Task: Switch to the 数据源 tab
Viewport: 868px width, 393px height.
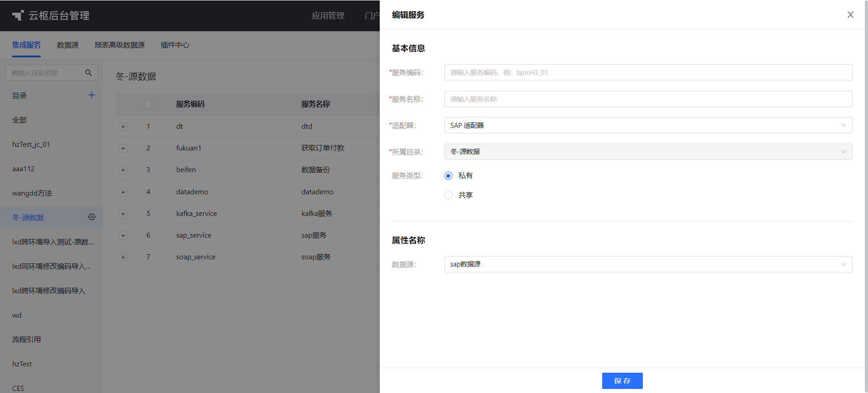Action: coord(68,45)
